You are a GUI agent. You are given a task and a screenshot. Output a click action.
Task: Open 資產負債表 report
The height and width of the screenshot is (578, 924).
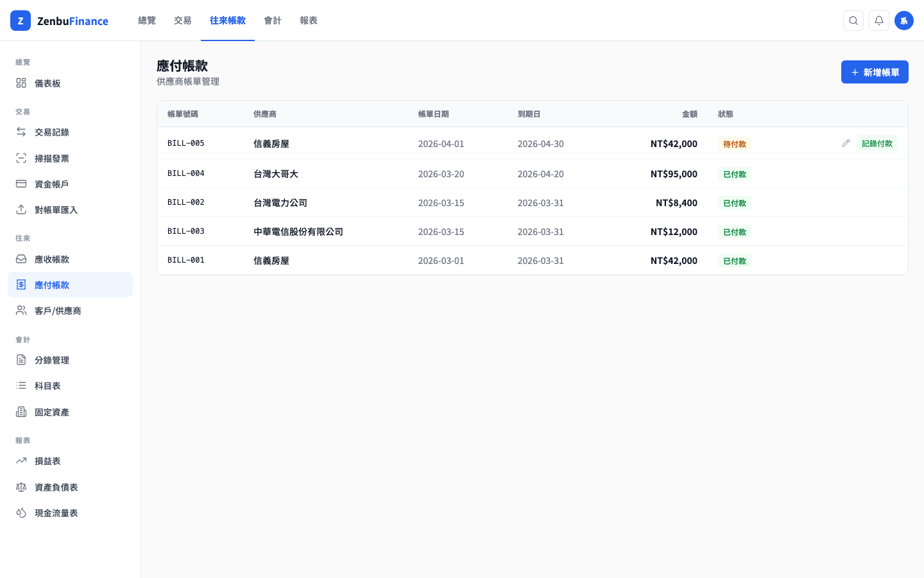coord(70,487)
